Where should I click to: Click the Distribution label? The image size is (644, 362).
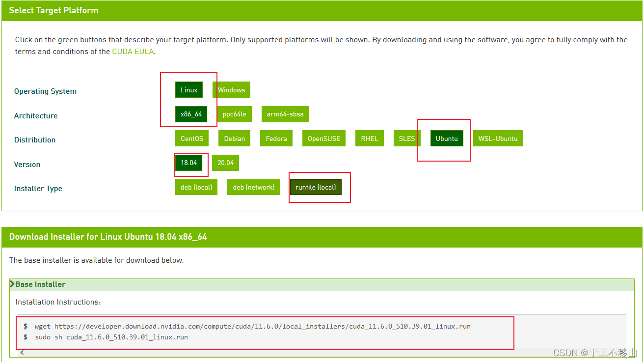click(x=35, y=140)
